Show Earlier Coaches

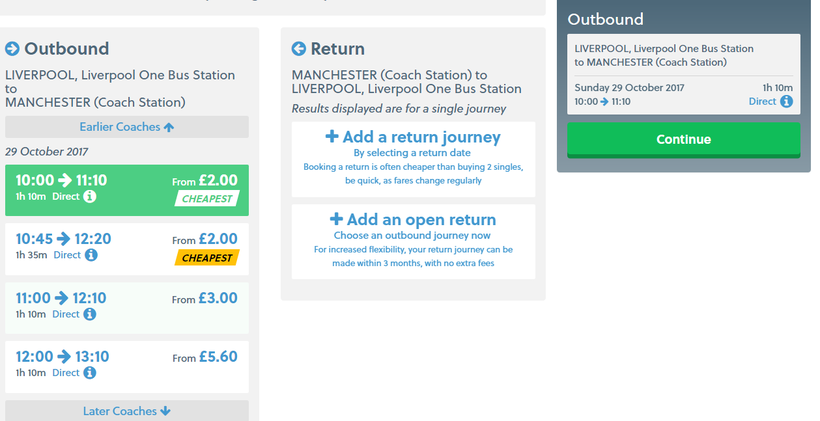(127, 127)
